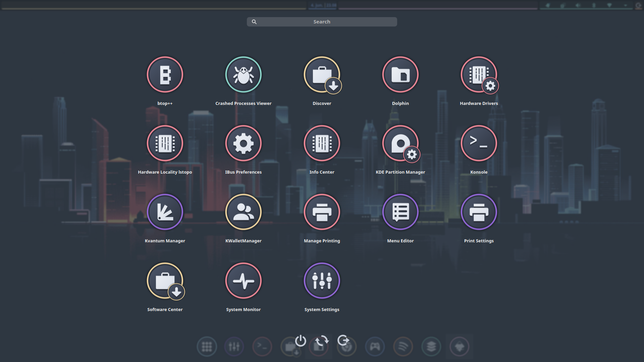The image size is (644, 362).
Task: Open Hardware Locality lstopo
Action: tap(165, 143)
